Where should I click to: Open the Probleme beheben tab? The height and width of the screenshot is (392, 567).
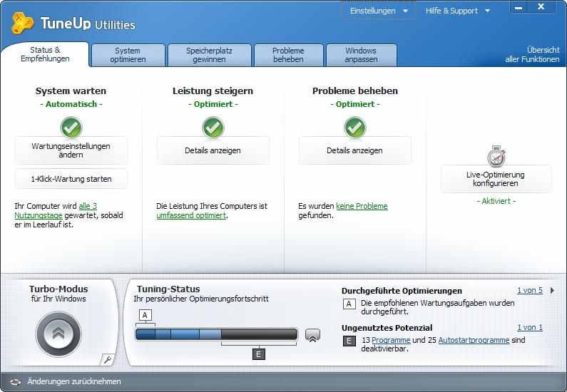[289, 56]
